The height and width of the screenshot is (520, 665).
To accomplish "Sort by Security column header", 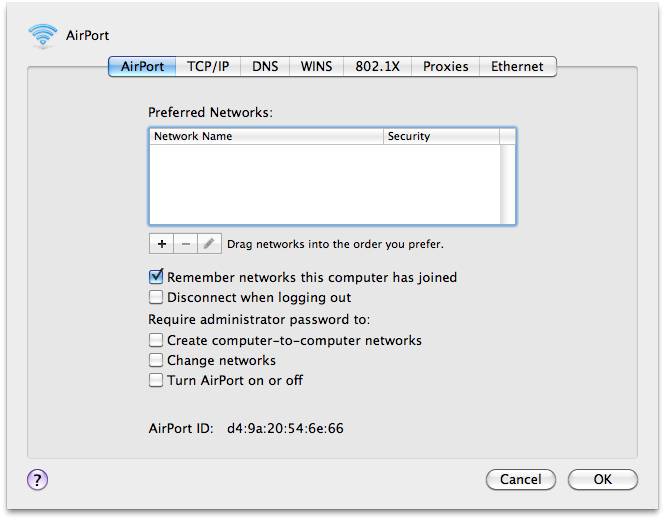I will (441, 137).
